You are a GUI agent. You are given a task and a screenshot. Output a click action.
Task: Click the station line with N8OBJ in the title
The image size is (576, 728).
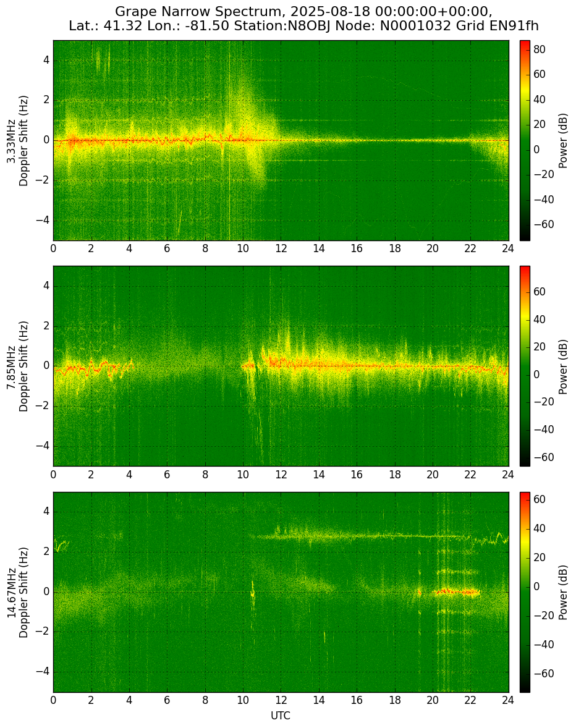click(303, 26)
